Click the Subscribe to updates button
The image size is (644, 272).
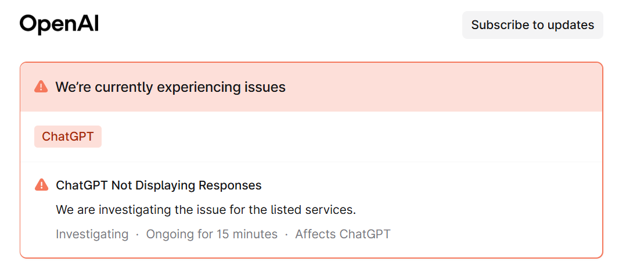click(x=533, y=25)
